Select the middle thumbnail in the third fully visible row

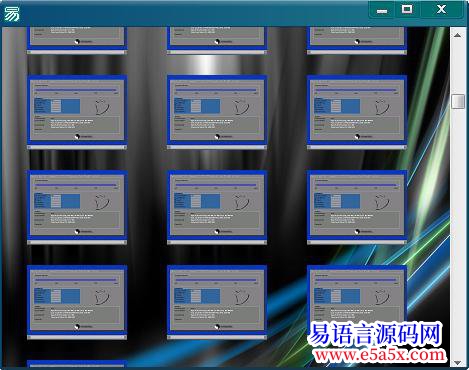click(217, 302)
